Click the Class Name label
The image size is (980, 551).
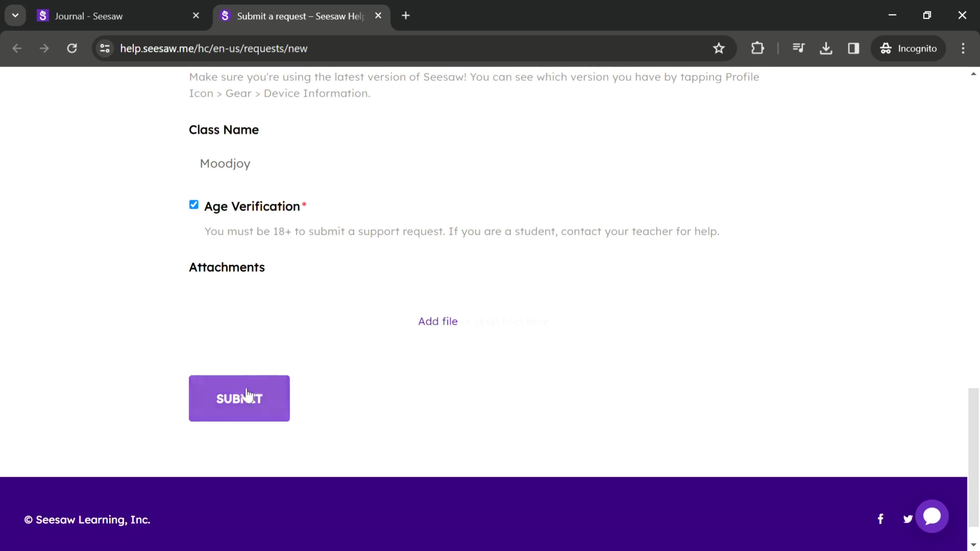pos(224,130)
